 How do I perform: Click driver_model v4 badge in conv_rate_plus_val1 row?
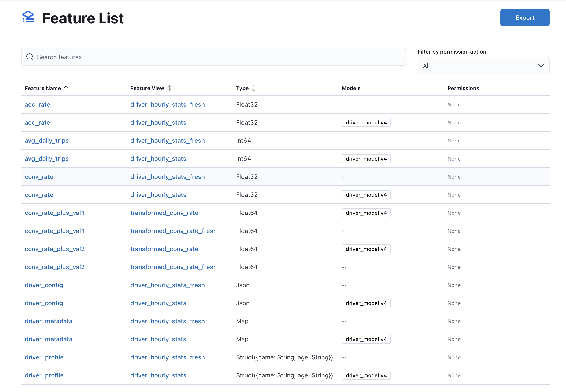[x=366, y=213]
